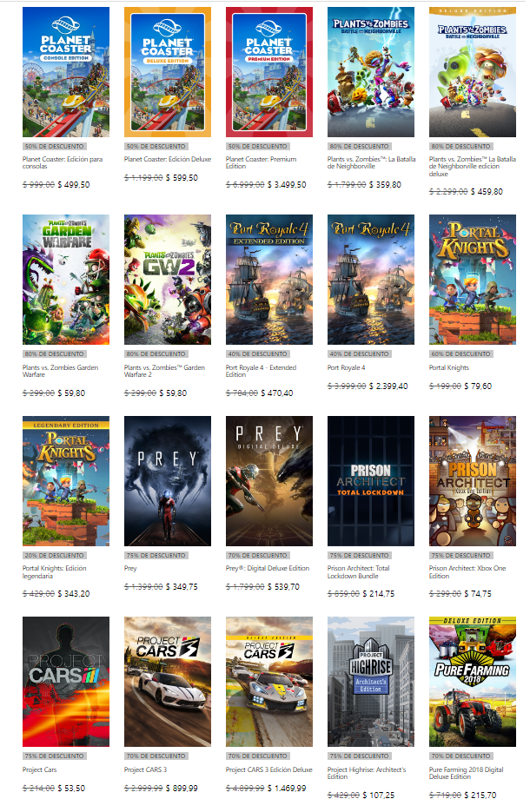The image size is (530, 812).
Task: Open Plants vs. Zombies Garden Warfare 2 cover
Action: [x=168, y=280]
